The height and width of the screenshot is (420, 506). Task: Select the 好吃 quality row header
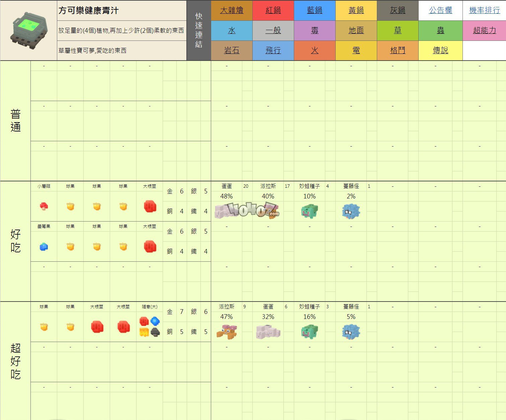tap(15, 241)
